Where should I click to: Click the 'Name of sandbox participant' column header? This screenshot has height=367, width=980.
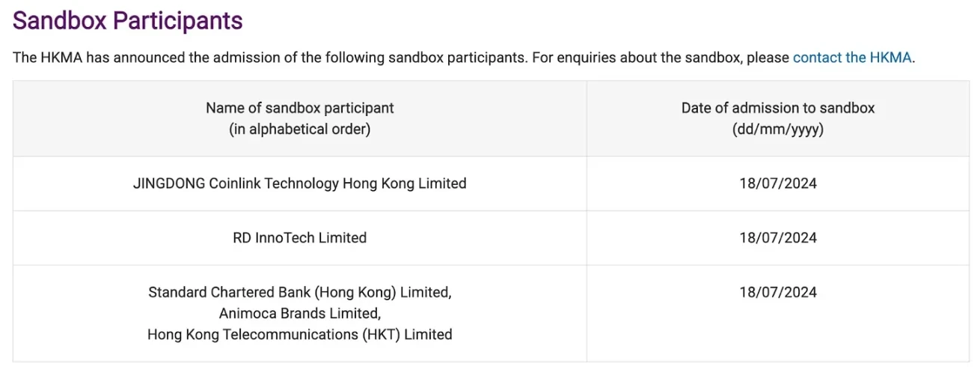pyautogui.click(x=299, y=108)
